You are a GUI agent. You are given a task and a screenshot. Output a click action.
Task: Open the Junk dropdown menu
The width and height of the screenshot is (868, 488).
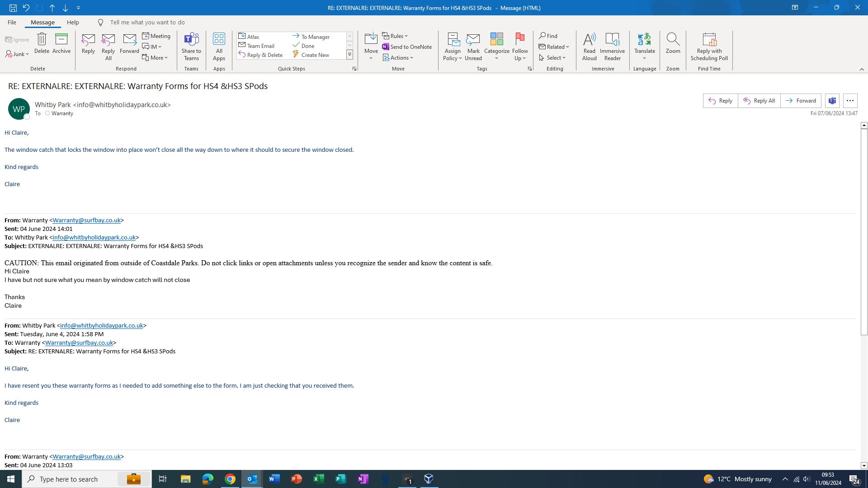[x=18, y=54]
